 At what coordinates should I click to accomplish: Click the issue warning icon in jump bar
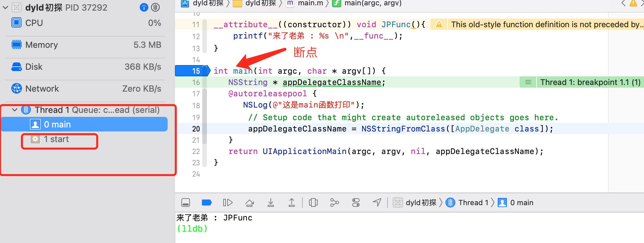pyautogui.click(x=633, y=3)
